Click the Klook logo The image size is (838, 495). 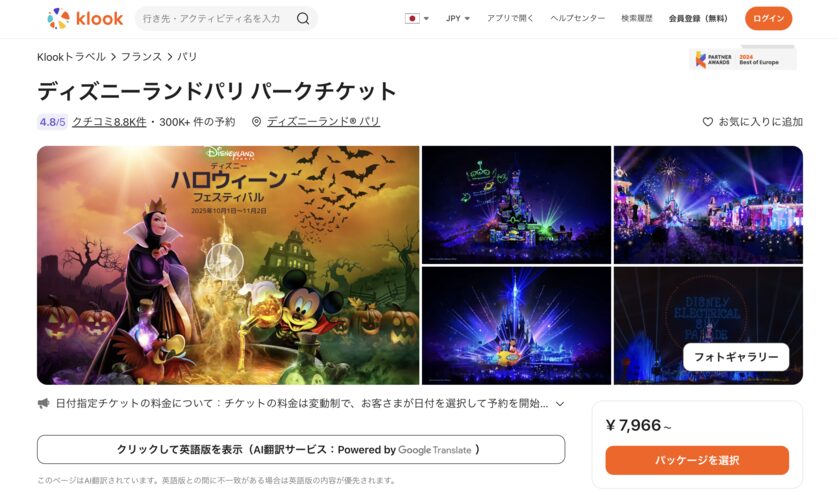pos(85,19)
